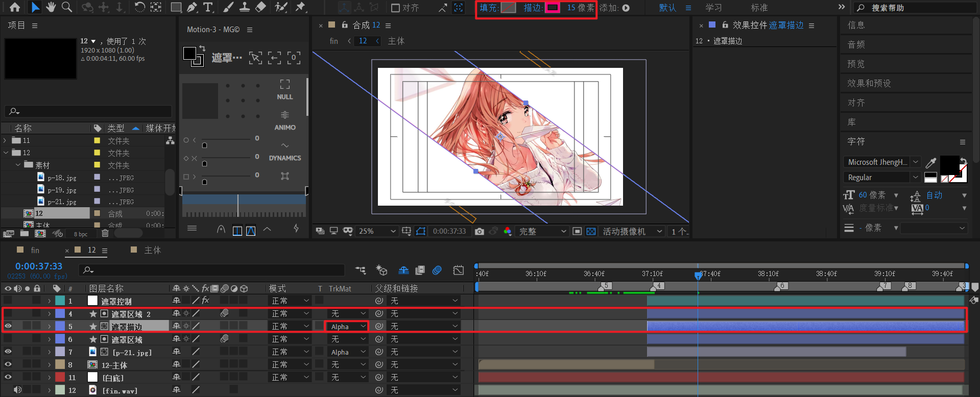Toggle visibility of layer [白底]
Image resolution: width=980 pixels, height=397 pixels.
(x=8, y=377)
